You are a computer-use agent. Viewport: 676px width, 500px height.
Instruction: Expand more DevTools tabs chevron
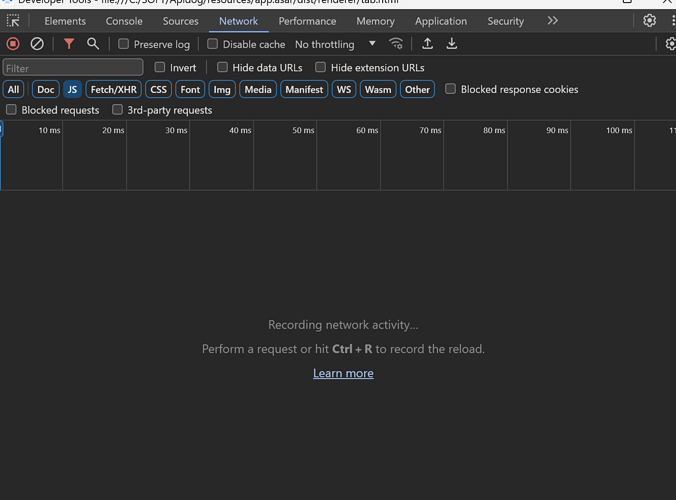tap(552, 21)
